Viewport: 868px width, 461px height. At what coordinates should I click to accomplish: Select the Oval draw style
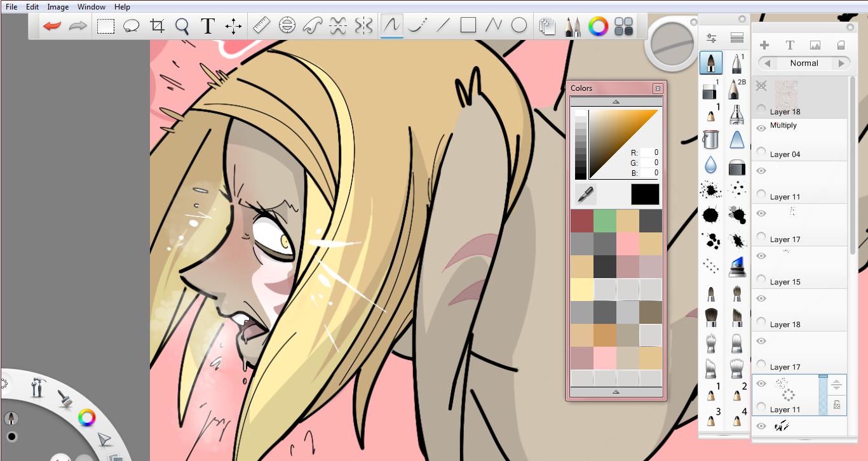tap(519, 25)
